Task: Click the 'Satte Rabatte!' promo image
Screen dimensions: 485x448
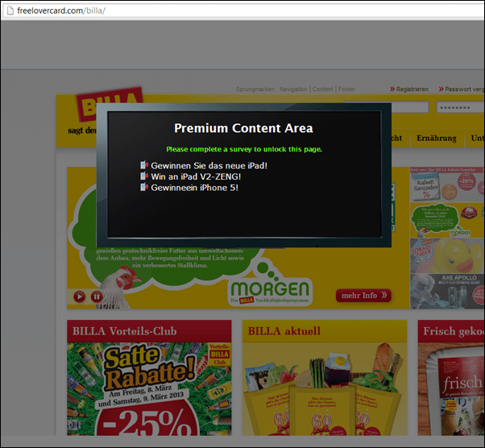Action: coord(149,389)
